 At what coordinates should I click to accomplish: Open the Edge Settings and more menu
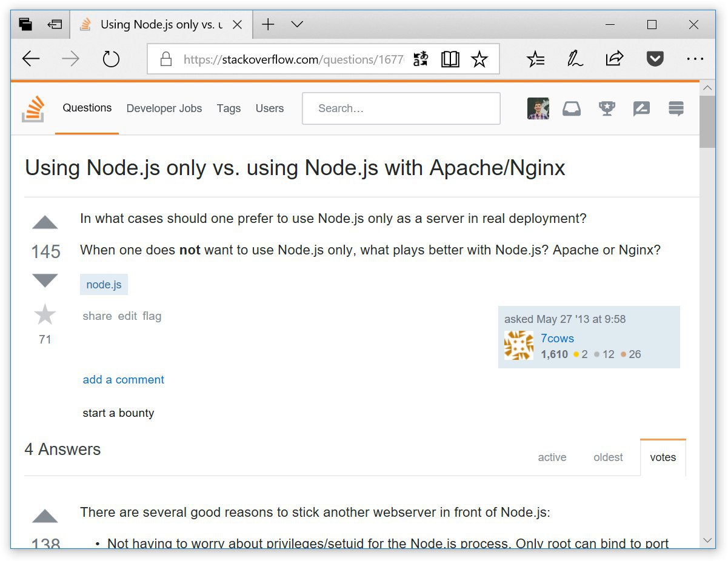[695, 59]
